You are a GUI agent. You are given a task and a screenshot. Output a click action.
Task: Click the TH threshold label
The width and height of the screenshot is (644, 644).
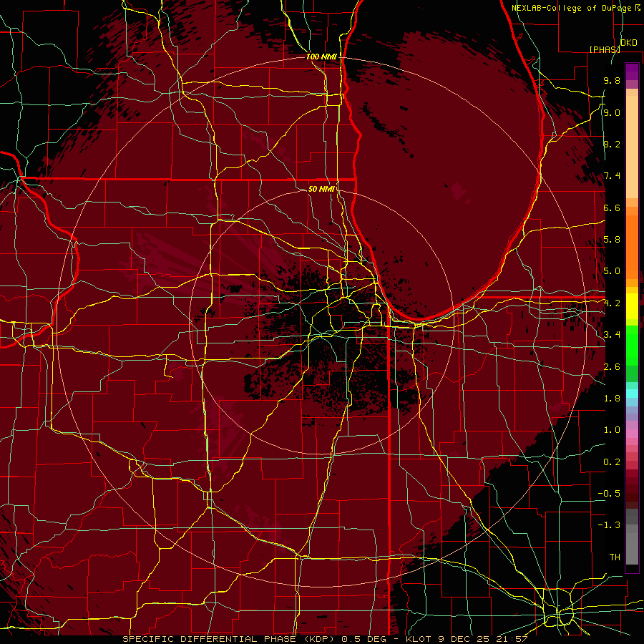[x=615, y=557]
